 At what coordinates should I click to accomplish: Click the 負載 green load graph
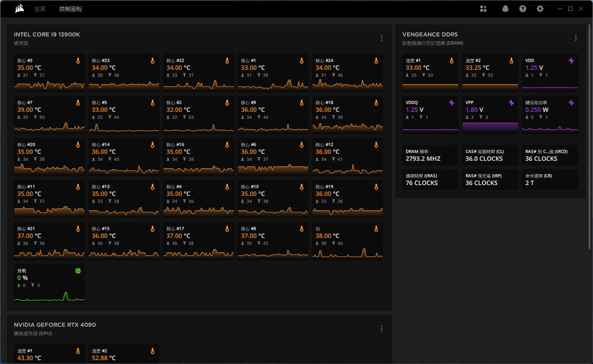(49, 297)
